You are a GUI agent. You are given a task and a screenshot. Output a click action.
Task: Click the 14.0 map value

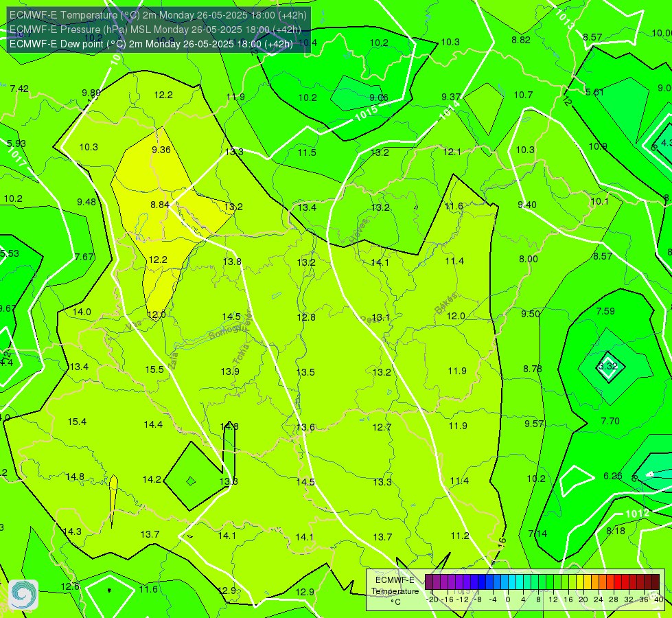[82, 312]
